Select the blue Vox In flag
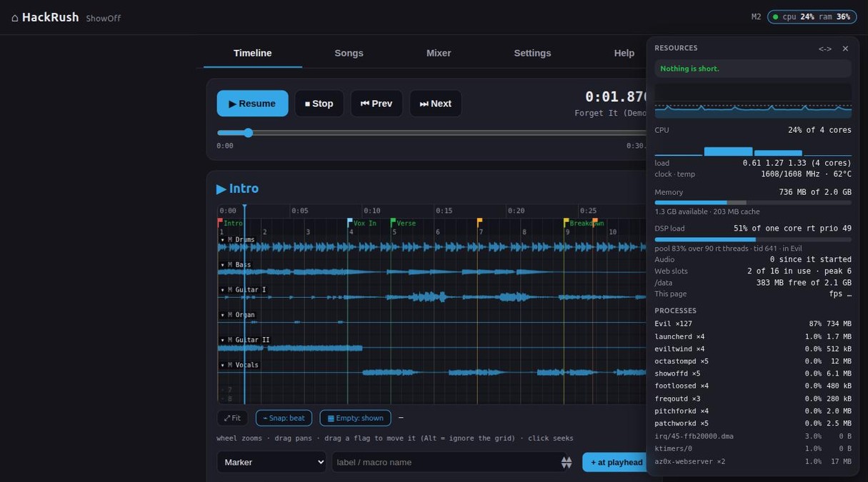Image resolution: width=868 pixels, height=482 pixels. pyautogui.click(x=350, y=223)
